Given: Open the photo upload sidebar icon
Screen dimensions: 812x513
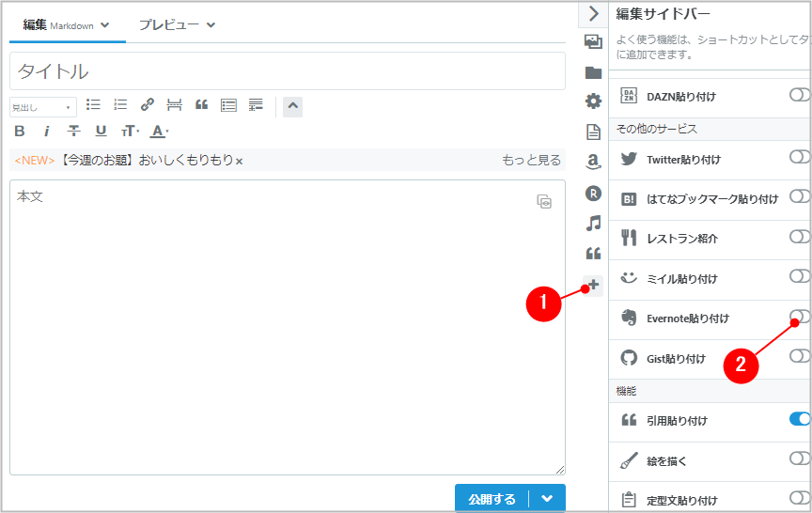Looking at the screenshot, I should coord(593,41).
